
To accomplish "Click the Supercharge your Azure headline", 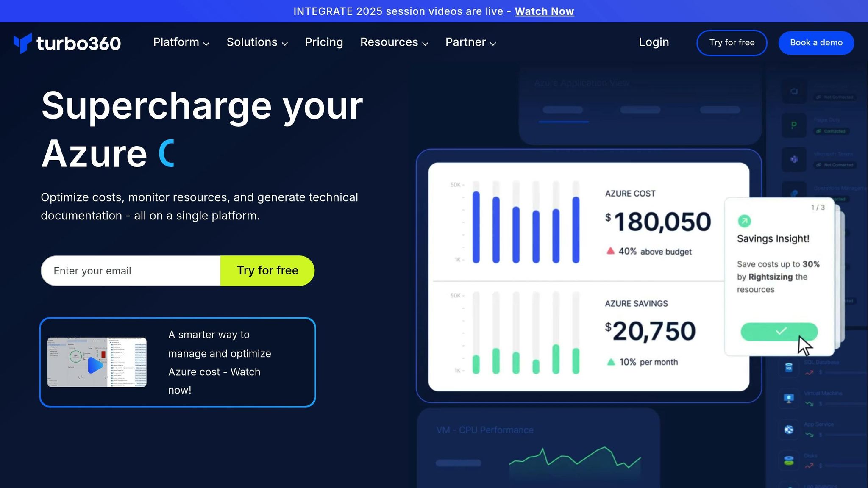I will click(x=202, y=129).
